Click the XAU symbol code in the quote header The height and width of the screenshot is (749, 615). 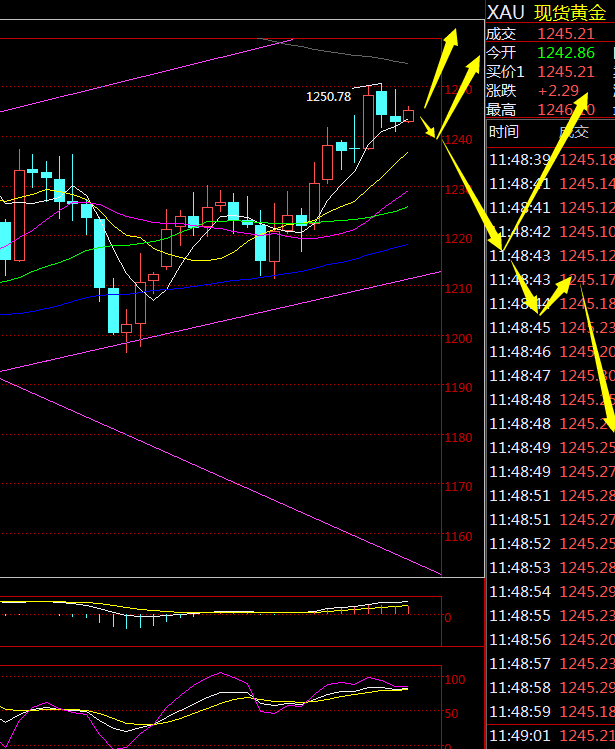coord(506,12)
